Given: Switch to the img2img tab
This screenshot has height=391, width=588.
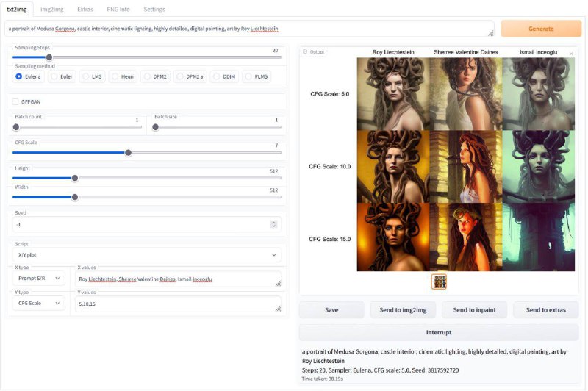Looking at the screenshot, I should coord(51,10).
